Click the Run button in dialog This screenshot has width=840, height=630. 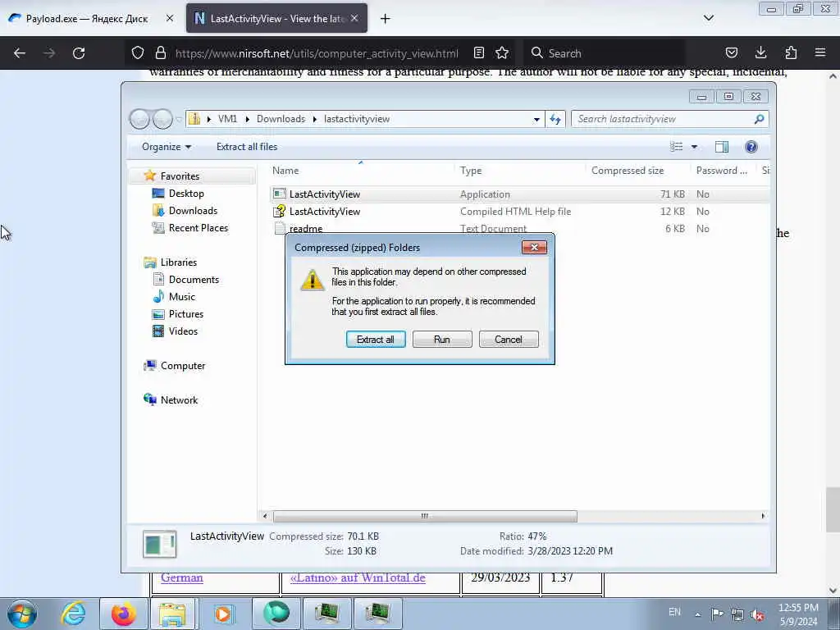[442, 339]
